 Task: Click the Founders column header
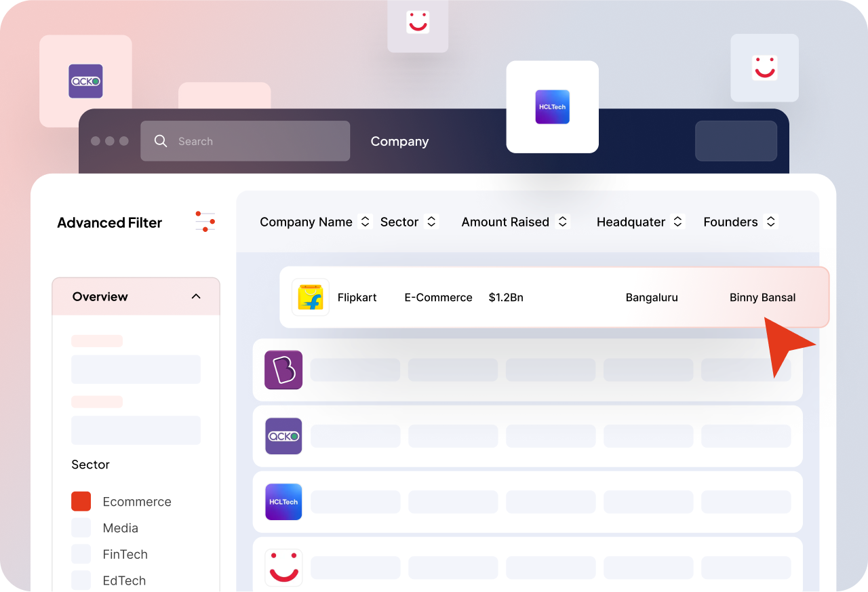point(730,222)
